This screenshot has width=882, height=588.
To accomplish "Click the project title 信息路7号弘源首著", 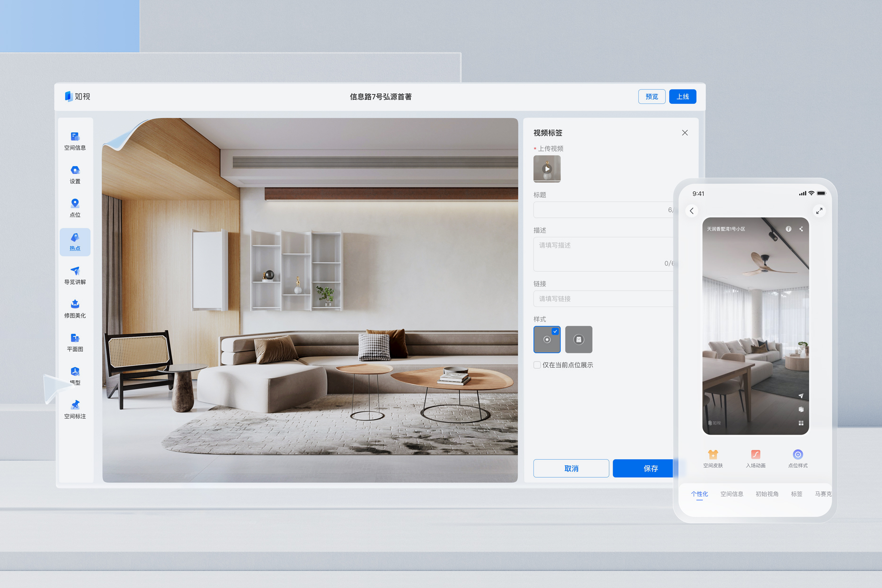I will pyautogui.click(x=381, y=97).
